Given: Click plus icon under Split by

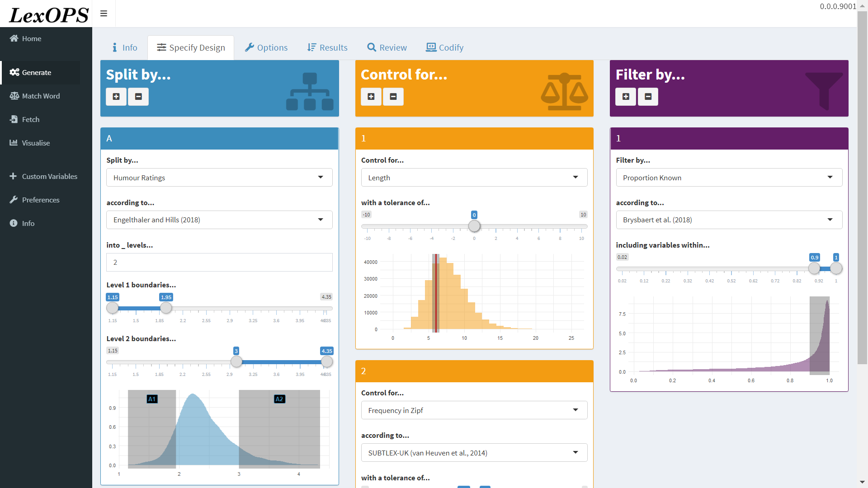Looking at the screenshot, I should (116, 97).
